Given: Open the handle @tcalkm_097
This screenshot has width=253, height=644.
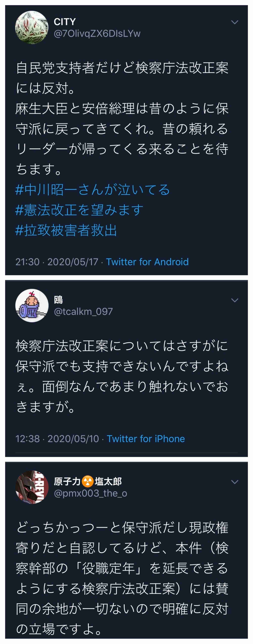Looking at the screenshot, I should point(83,312).
